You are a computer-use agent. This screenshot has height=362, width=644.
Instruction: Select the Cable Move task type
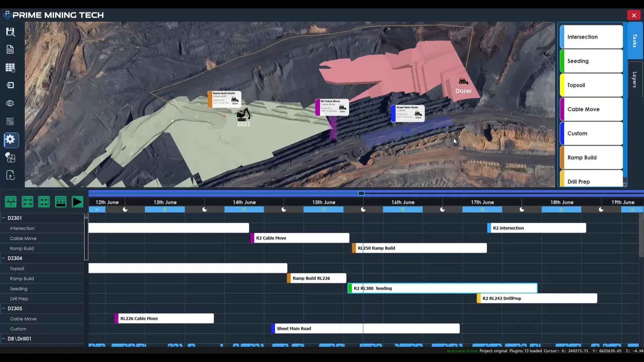point(591,109)
